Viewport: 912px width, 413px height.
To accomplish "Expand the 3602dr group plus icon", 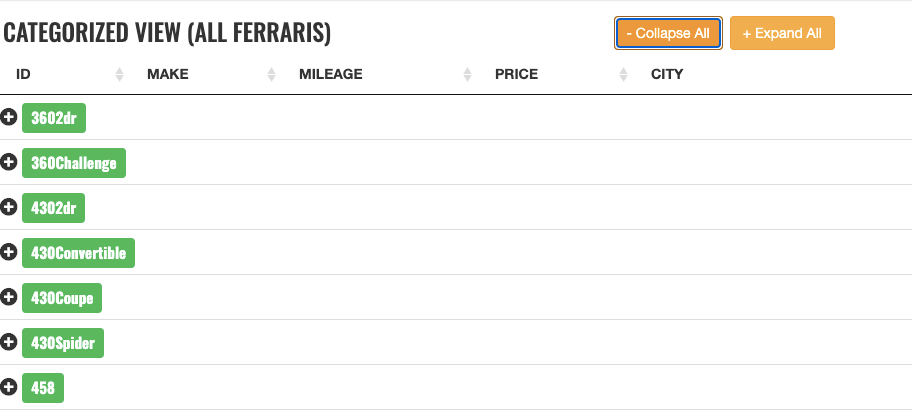I will coord(9,118).
